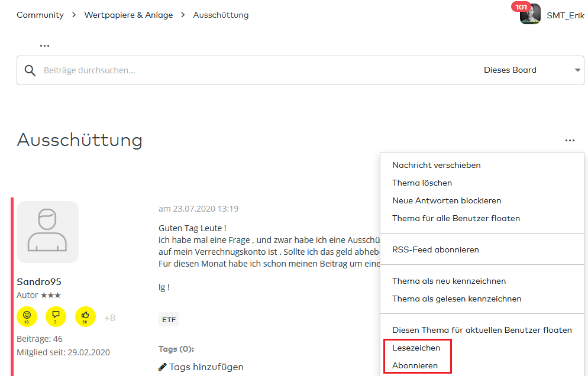Open SMT_Erik profile avatar

point(530,15)
